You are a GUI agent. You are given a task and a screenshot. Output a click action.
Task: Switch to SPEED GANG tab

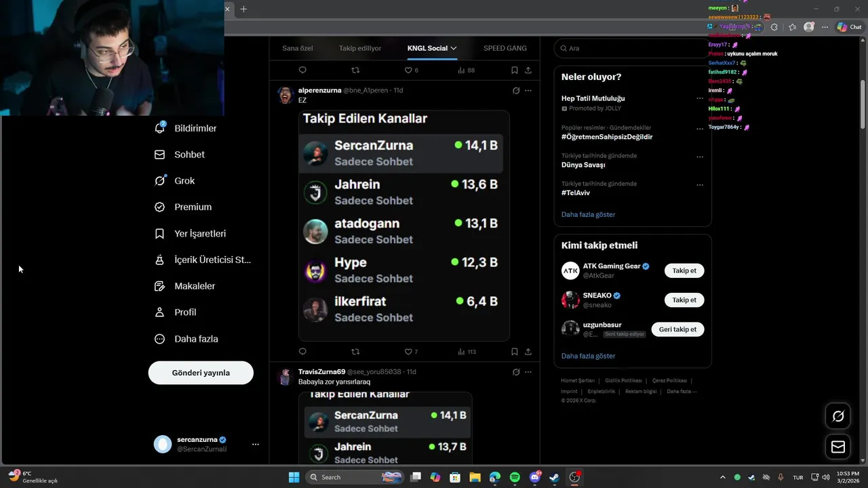pyautogui.click(x=505, y=48)
